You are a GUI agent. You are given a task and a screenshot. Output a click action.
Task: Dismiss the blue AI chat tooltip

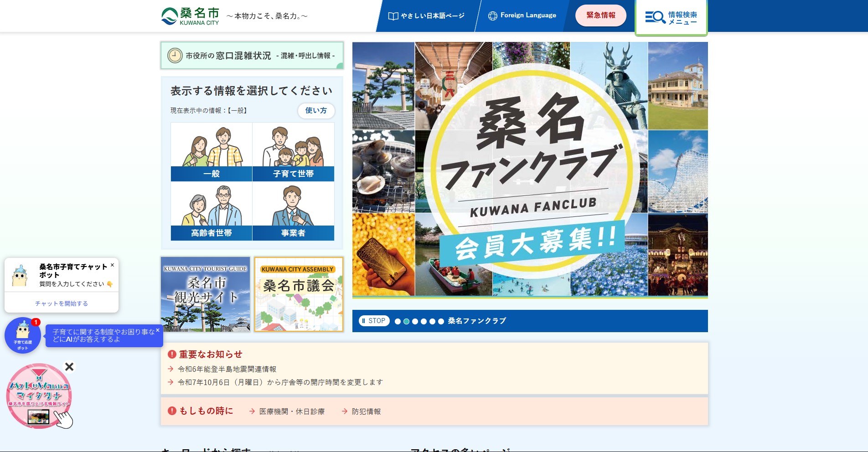[x=158, y=330]
